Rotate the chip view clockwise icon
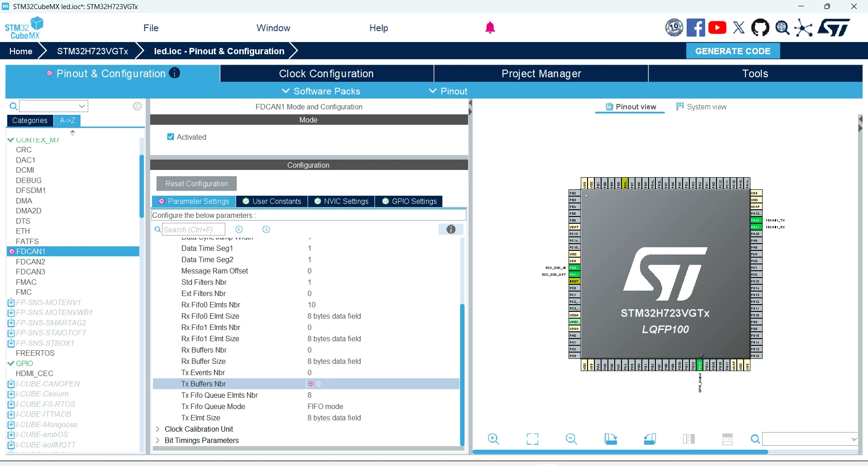Image resolution: width=868 pixels, height=466 pixels. (611, 439)
